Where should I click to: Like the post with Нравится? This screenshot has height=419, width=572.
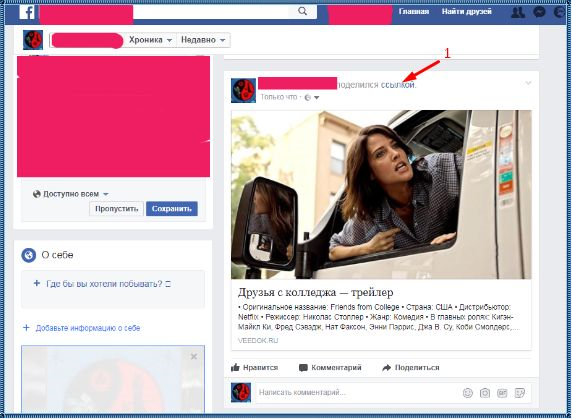click(x=254, y=367)
